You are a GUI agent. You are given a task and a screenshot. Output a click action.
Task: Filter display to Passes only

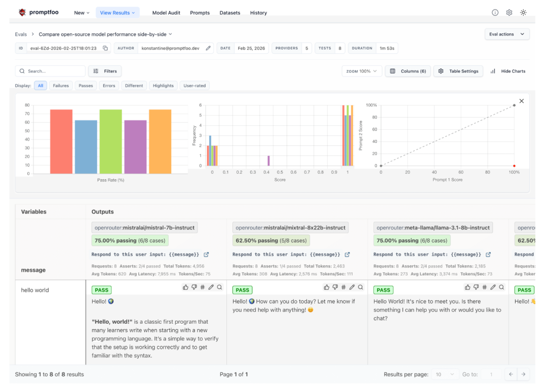[x=86, y=86]
